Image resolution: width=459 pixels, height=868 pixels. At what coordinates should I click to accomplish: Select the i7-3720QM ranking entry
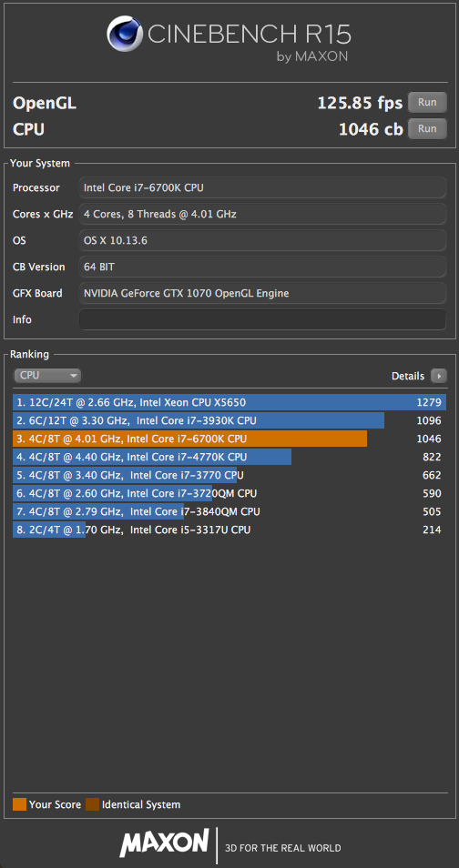(x=229, y=493)
